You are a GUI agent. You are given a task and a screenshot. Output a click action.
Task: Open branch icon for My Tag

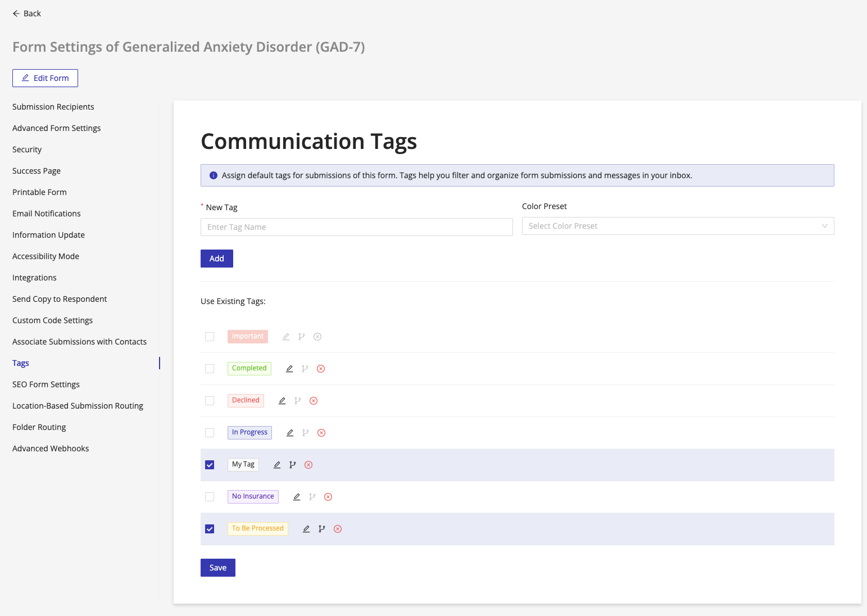(293, 465)
